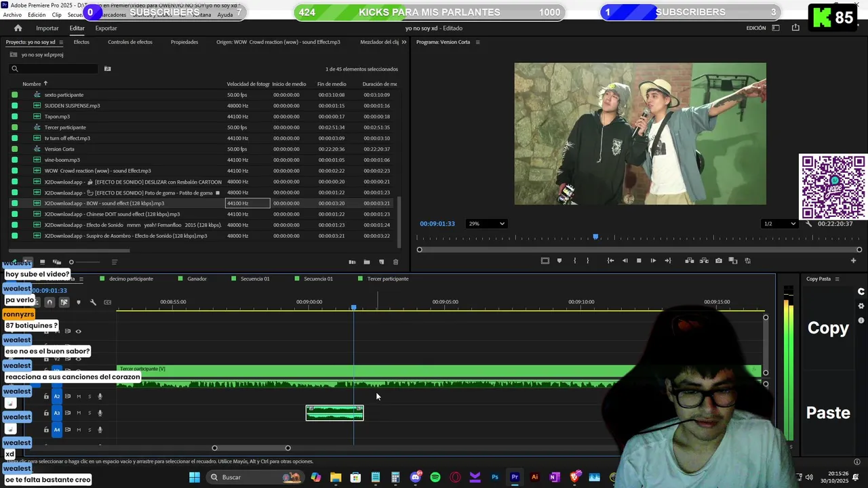Solo audio track A2
Viewport: 868px width, 488px height.
(89, 396)
